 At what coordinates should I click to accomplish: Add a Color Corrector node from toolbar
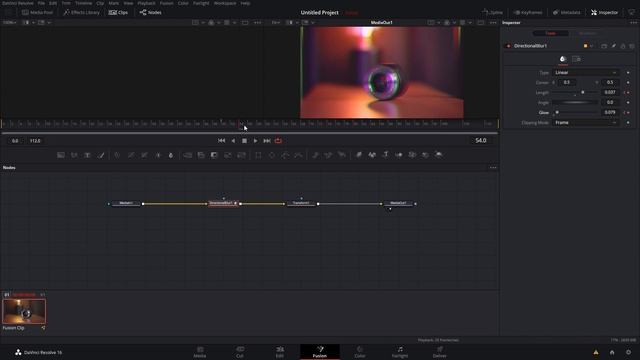[118, 155]
